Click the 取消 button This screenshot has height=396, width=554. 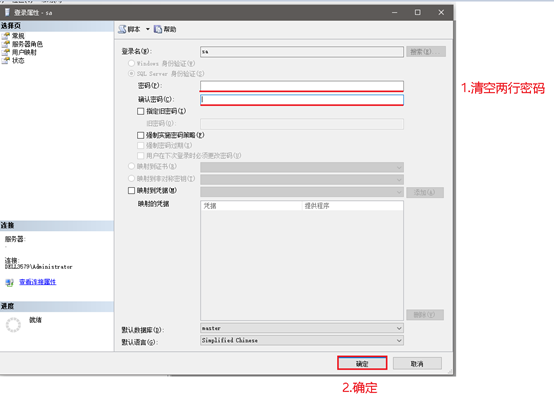pos(417,364)
